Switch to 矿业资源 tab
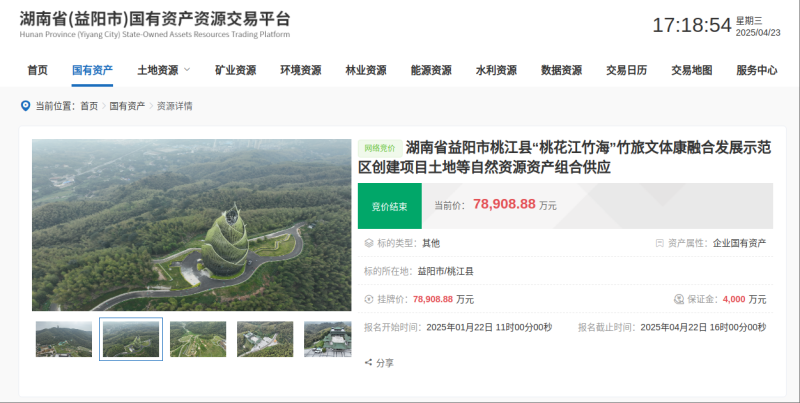 tap(235, 70)
